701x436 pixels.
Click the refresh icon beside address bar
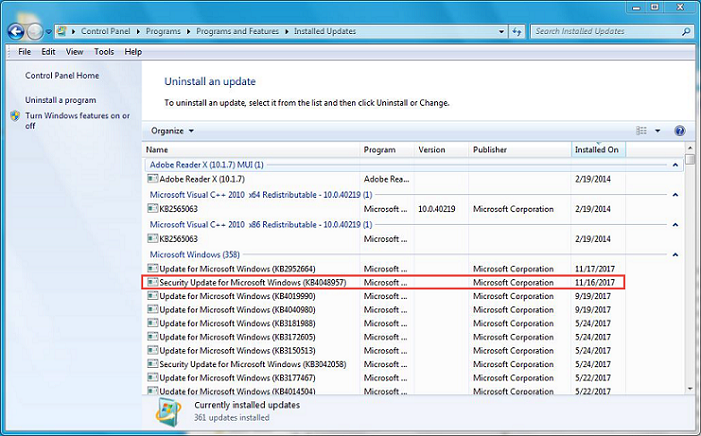click(x=517, y=31)
